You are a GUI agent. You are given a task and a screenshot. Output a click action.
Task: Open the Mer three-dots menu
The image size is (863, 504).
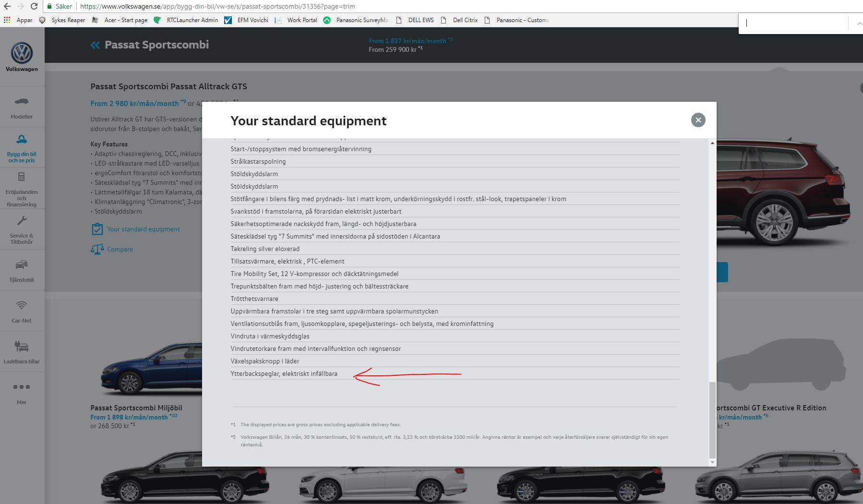click(22, 387)
